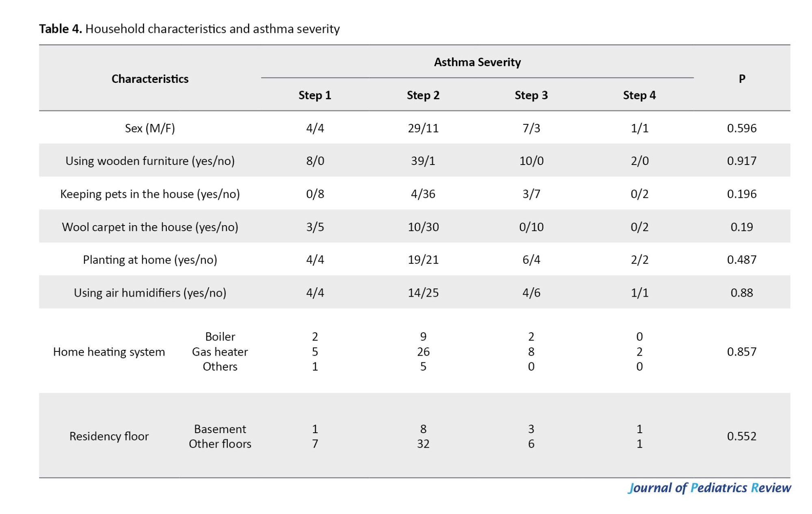Image resolution: width=812 pixels, height=514 pixels.
Task: Click the Journal of Pediatrics Review logo text
Action: [709, 488]
